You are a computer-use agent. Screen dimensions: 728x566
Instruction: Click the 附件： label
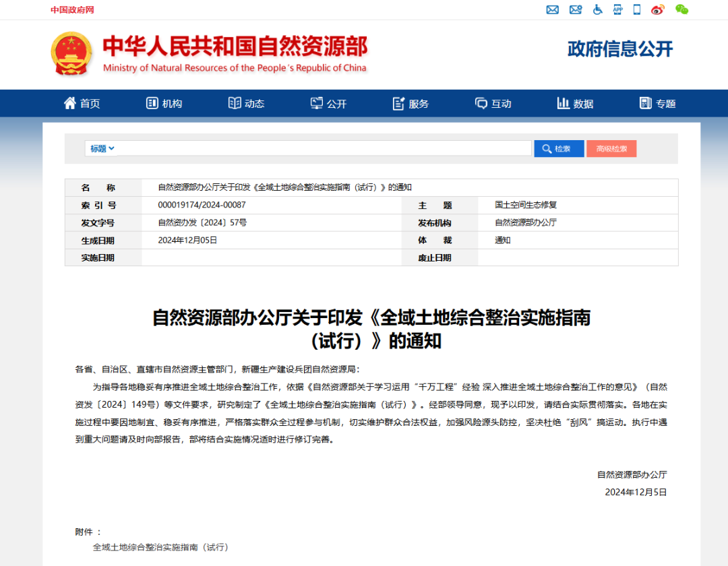click(88, 532)
